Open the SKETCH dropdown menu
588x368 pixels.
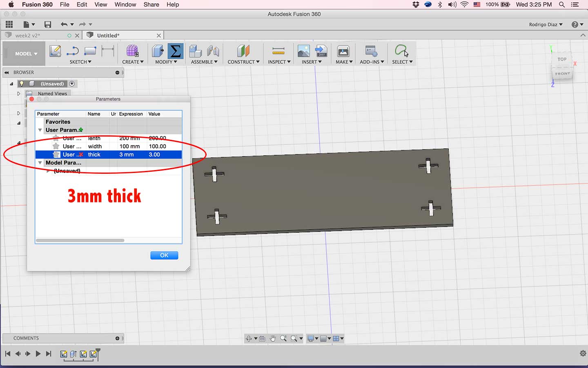[x=80, y=62]
